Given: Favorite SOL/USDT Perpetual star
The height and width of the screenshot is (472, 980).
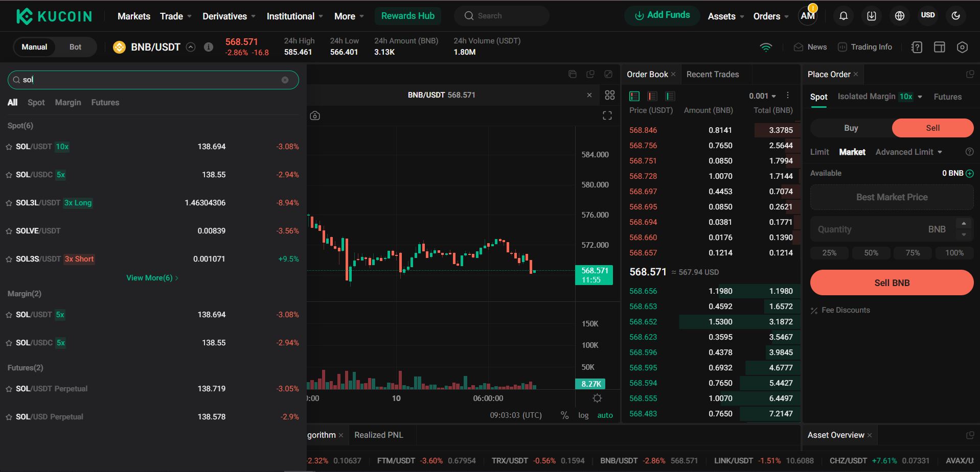Looking at the screenshot, I should (x=9, y=389).
